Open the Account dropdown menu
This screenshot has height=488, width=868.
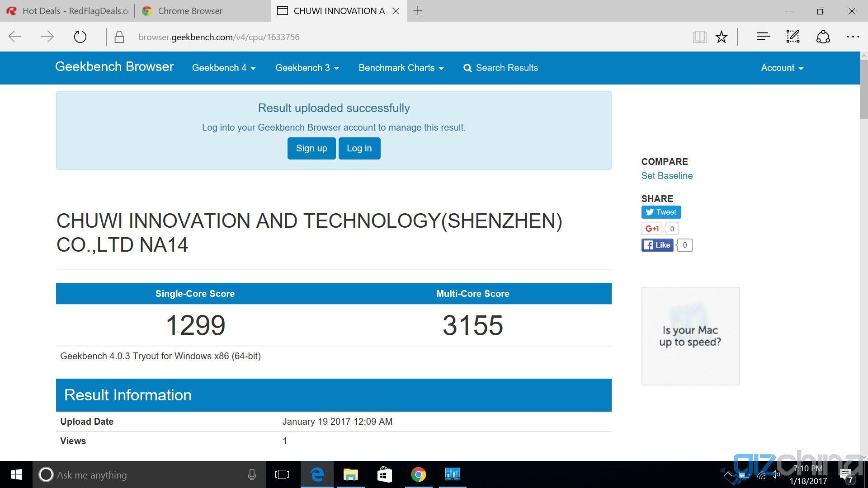782,68
